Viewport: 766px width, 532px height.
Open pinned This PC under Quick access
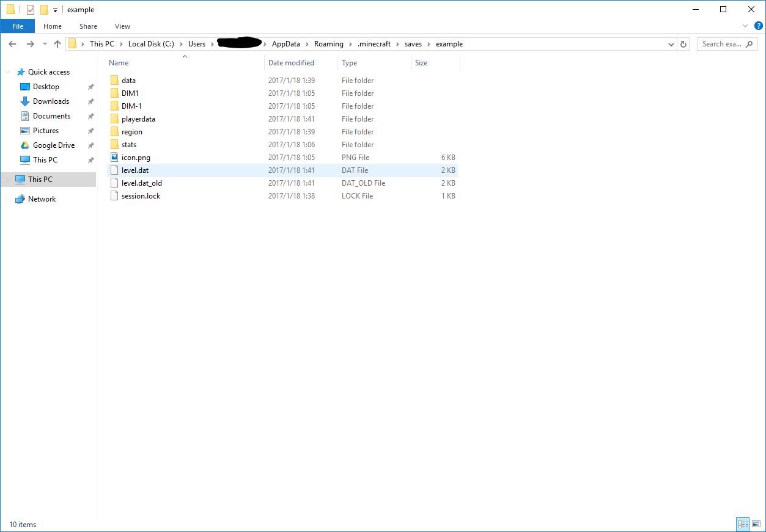pyautogui.click(x=45, y=160)
